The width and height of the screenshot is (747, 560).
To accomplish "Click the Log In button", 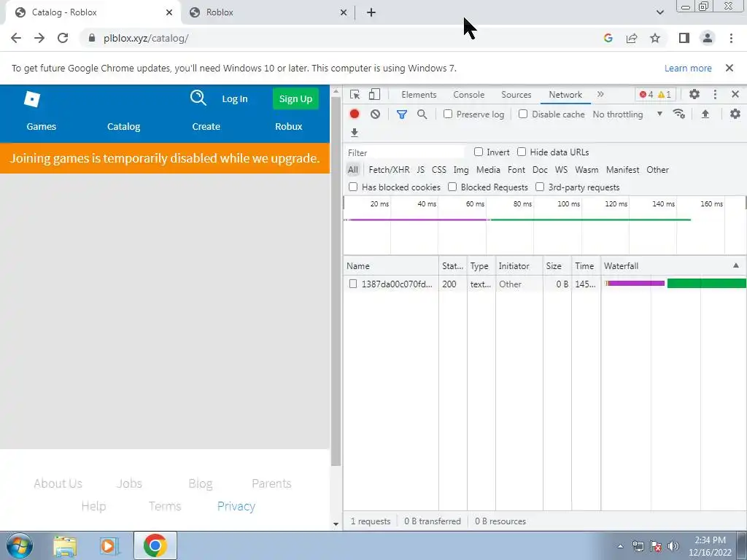I will click(235, 98).
